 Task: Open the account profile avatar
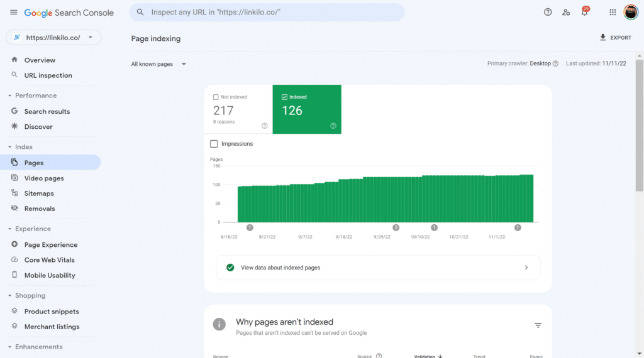(630, 13)
